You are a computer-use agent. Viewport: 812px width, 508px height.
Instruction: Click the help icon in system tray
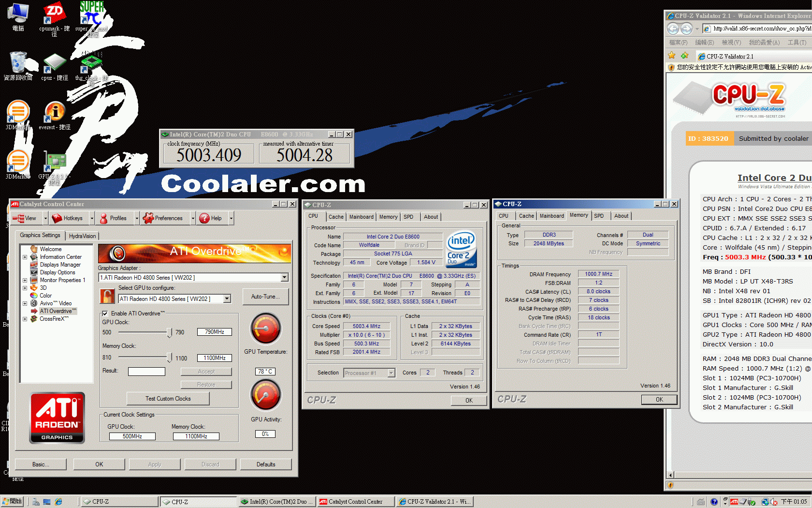pos(714,502)
